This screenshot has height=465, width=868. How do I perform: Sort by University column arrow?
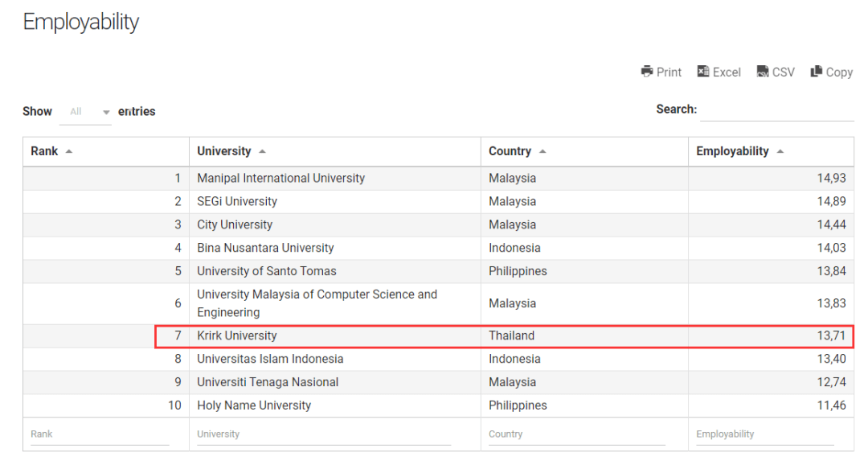point(263,151)
